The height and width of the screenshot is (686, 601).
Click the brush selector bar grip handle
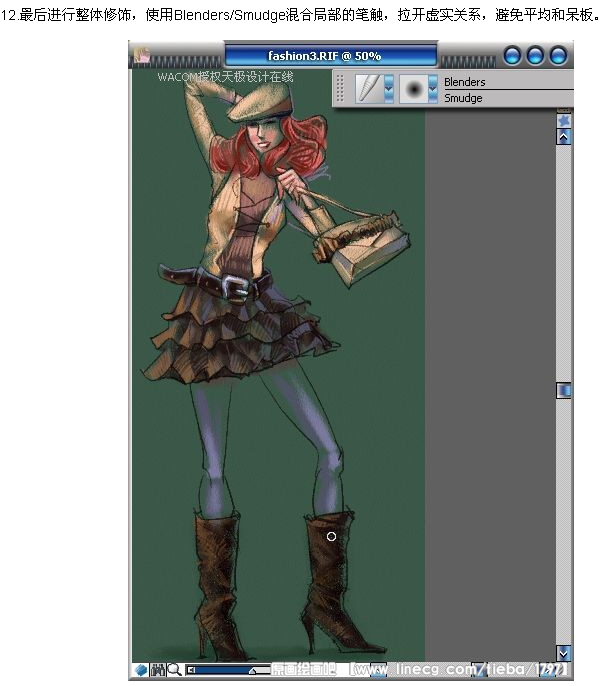[x=340, y=89]
